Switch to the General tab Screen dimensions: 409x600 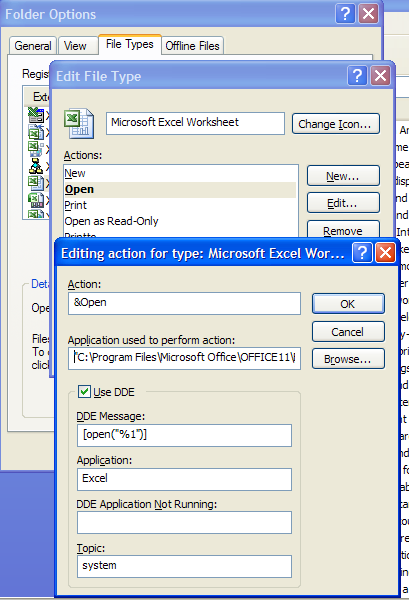(33, 46)
